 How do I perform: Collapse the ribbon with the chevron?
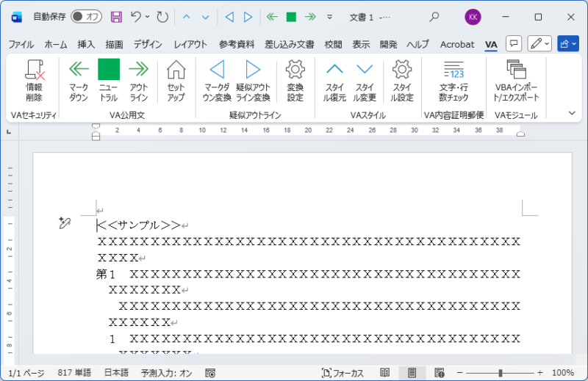(x=572, y=113)
